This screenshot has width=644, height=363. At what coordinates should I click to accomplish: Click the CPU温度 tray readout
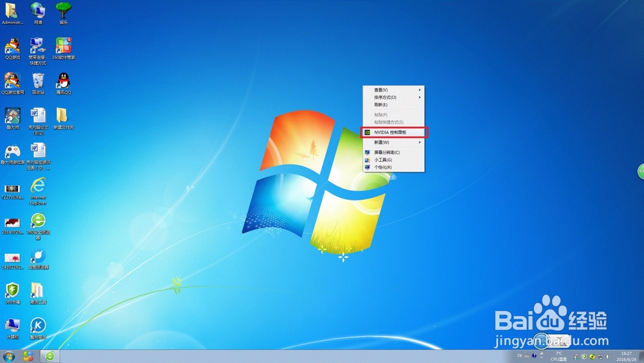[558, 357]
